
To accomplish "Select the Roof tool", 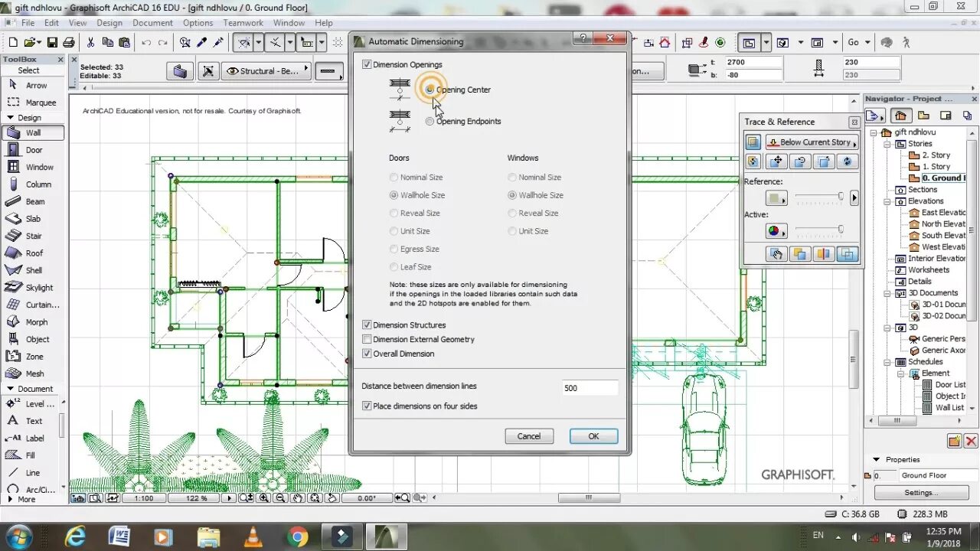I will 33,253.
